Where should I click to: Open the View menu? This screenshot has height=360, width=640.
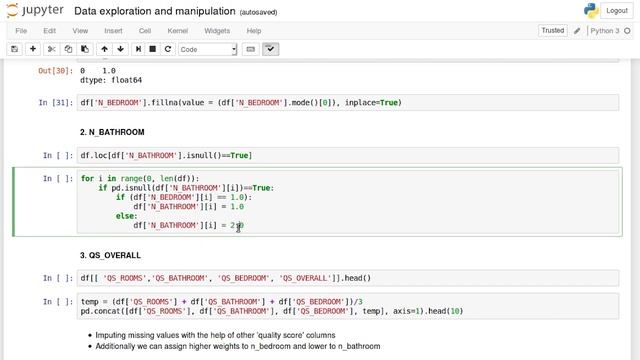[x=80, y=31]
